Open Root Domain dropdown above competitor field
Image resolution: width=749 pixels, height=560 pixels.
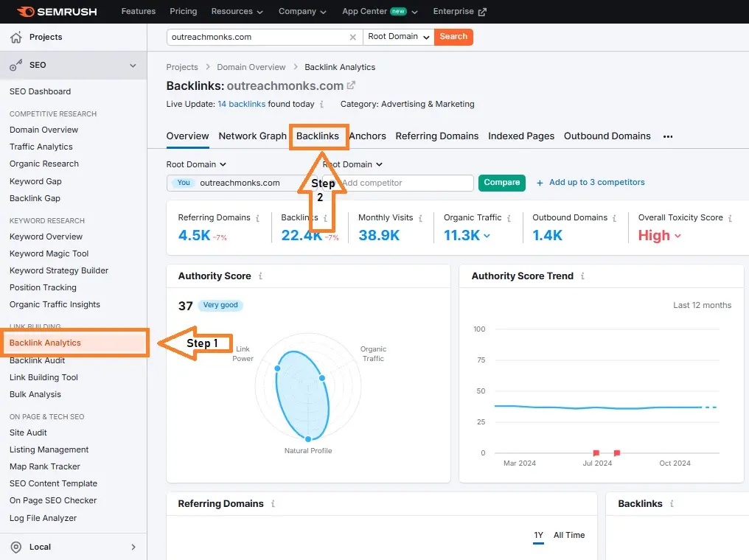[x=352, y=164]
